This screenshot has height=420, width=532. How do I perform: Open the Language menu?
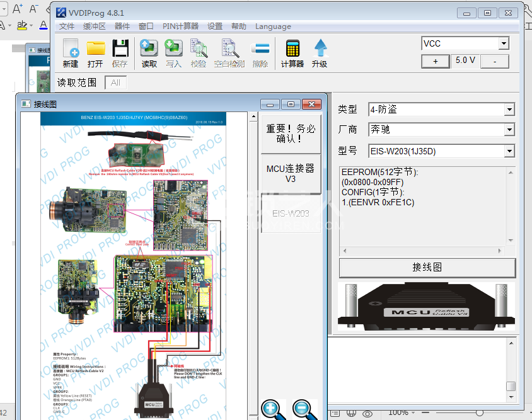(x=273, y=26)
